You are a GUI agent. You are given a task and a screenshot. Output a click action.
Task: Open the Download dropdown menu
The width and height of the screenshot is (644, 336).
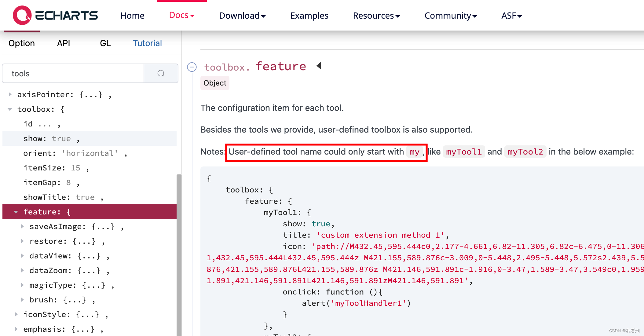point(242,16)
